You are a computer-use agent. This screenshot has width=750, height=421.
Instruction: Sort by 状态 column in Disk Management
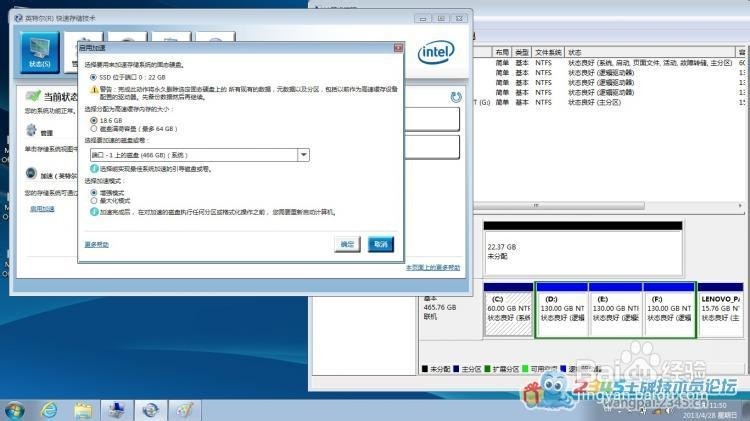click(x=650, y=52)
